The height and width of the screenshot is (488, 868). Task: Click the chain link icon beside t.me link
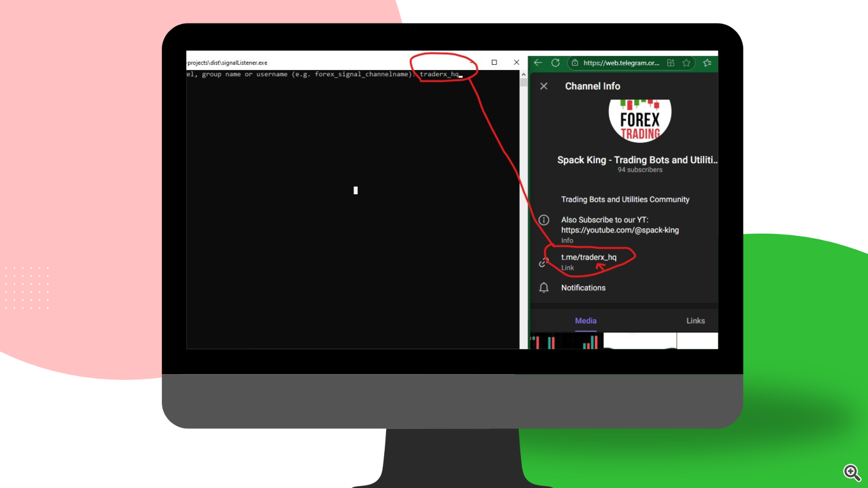(x=543, y=263)
